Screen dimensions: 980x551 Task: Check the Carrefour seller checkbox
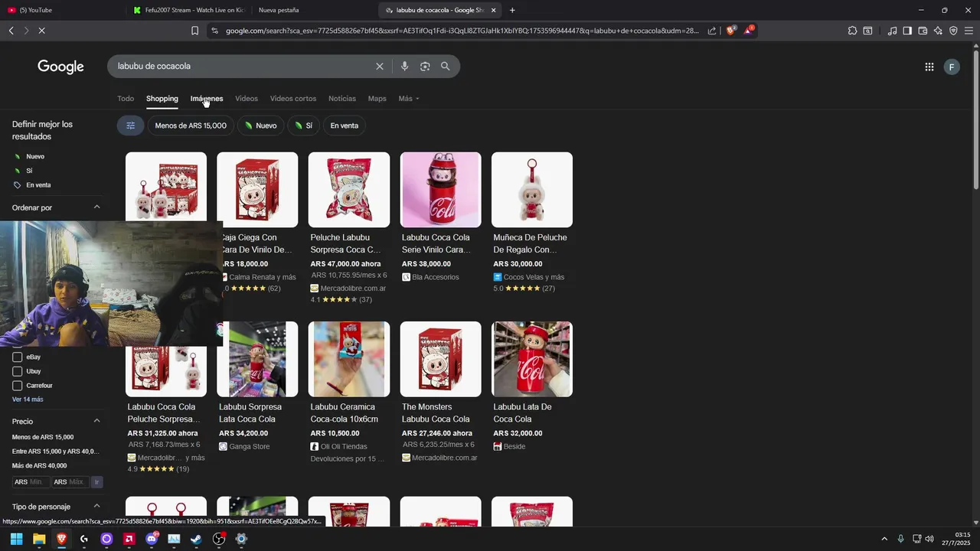coord(18,386)
